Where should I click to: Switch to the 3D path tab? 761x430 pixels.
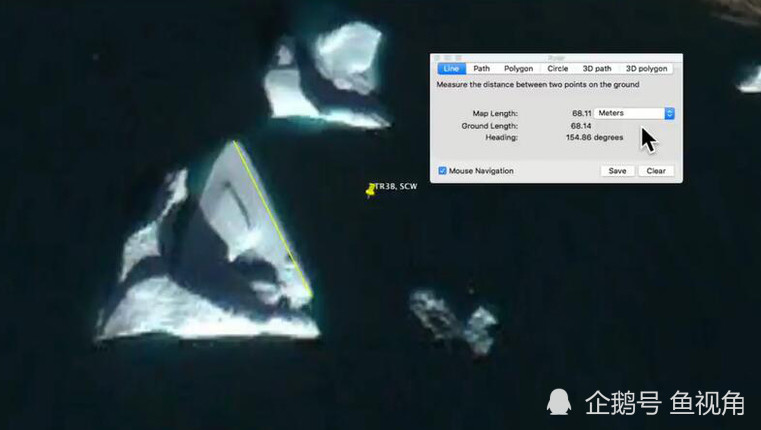tap(596, 69)
